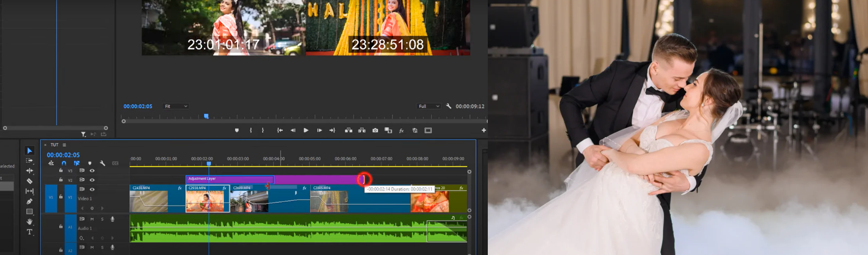Hide the V2 track with eye icon
The image size is (868, 255).
pyautogui.click(x=92, y=180)
